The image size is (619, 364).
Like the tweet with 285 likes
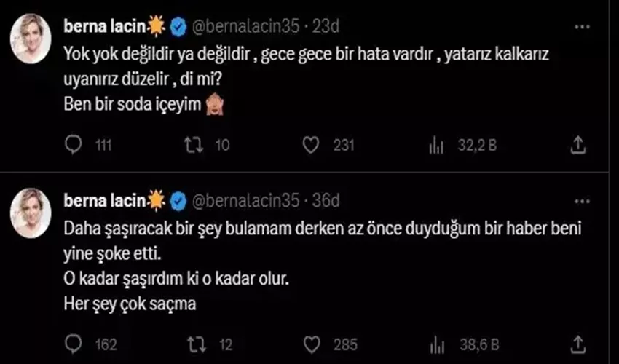pos(312,344)
